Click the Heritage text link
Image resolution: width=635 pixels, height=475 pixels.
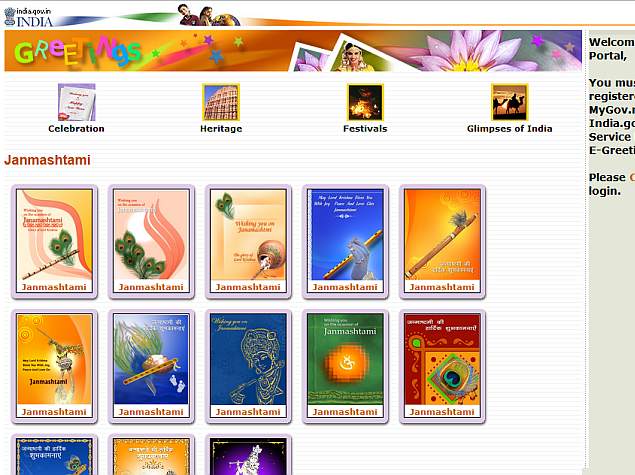pos(221,129)
